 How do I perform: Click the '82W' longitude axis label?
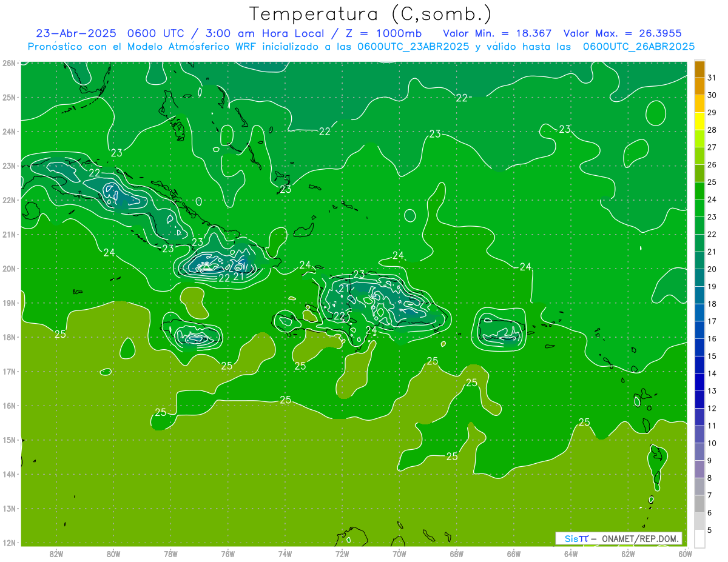[x=56, y=554]
